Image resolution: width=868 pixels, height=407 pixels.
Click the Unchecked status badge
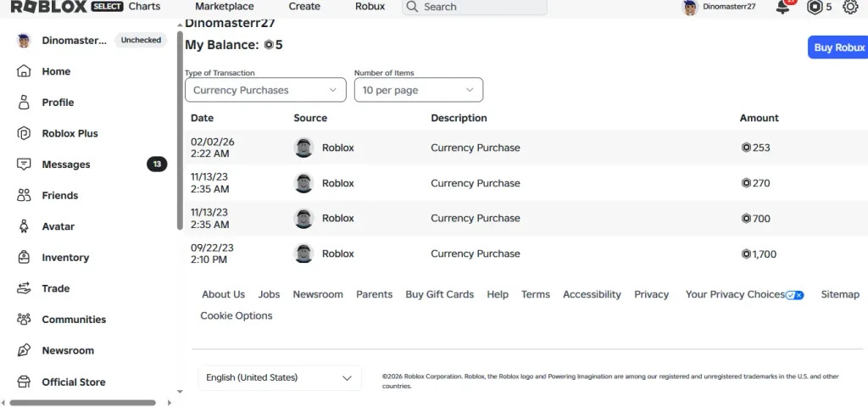point(141,41)
